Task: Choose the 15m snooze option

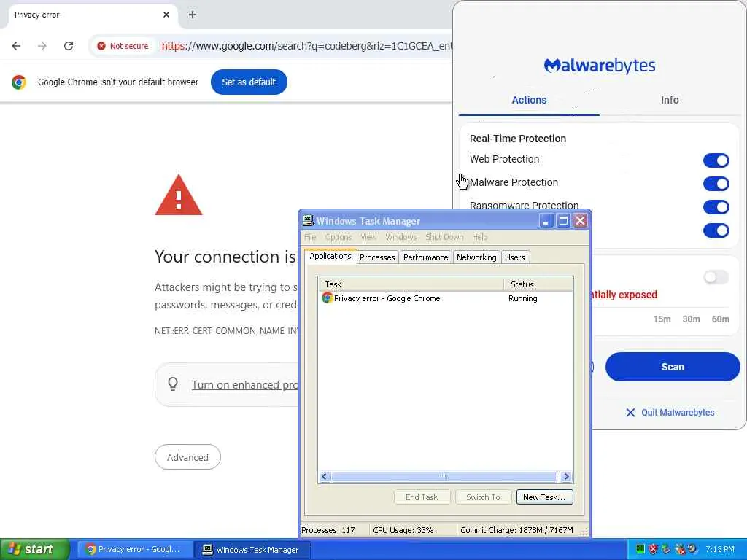Action: [x=662, y=319]
